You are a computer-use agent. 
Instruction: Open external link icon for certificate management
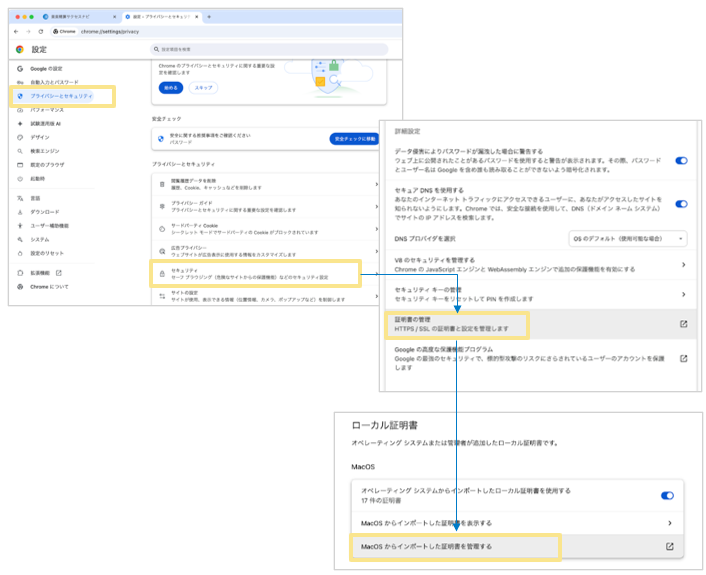(x=683, y=323)
